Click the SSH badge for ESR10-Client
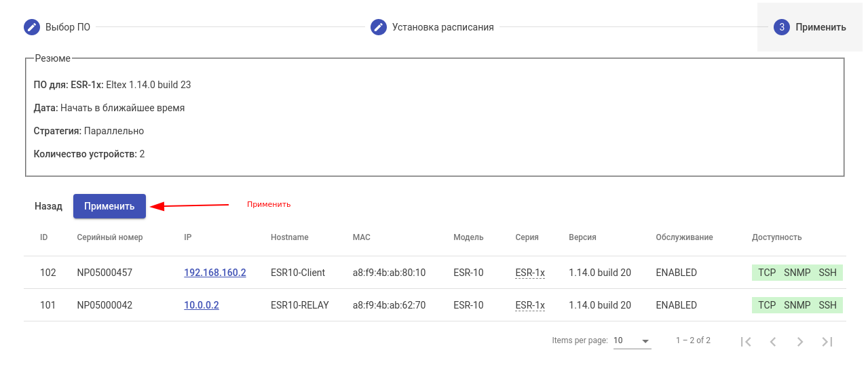 click(x=827, y=273)
